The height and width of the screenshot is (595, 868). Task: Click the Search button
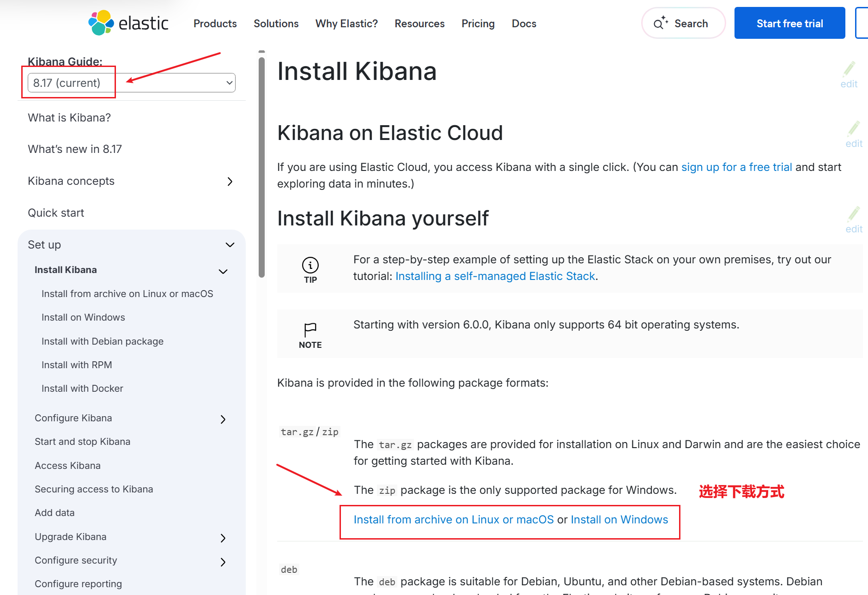coord(683,23)
